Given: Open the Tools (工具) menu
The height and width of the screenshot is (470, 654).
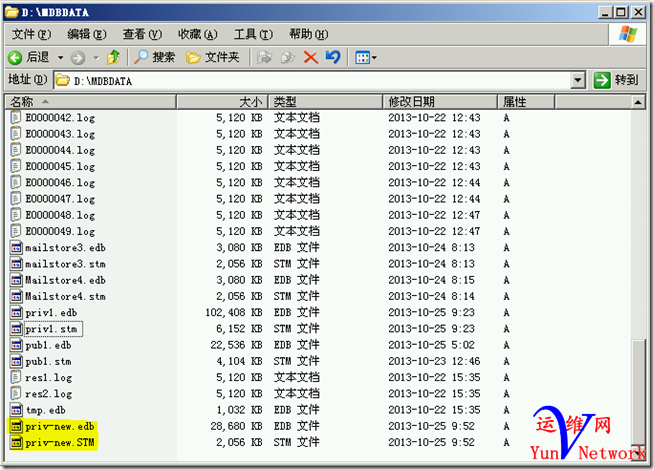Looking at the screenshot, I should point(253,34).
